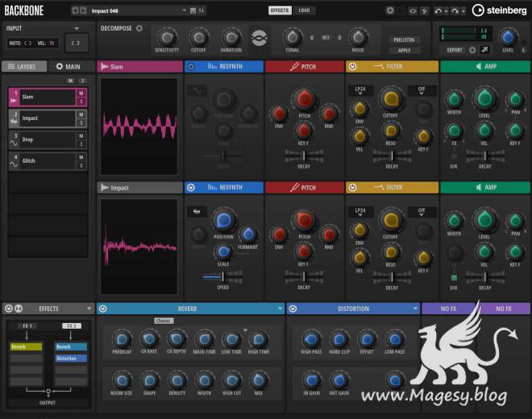The width and height of the screenshot is (532, 419).
Task: Load the next preset with right arrow
Action: click(x=83, y=10)
